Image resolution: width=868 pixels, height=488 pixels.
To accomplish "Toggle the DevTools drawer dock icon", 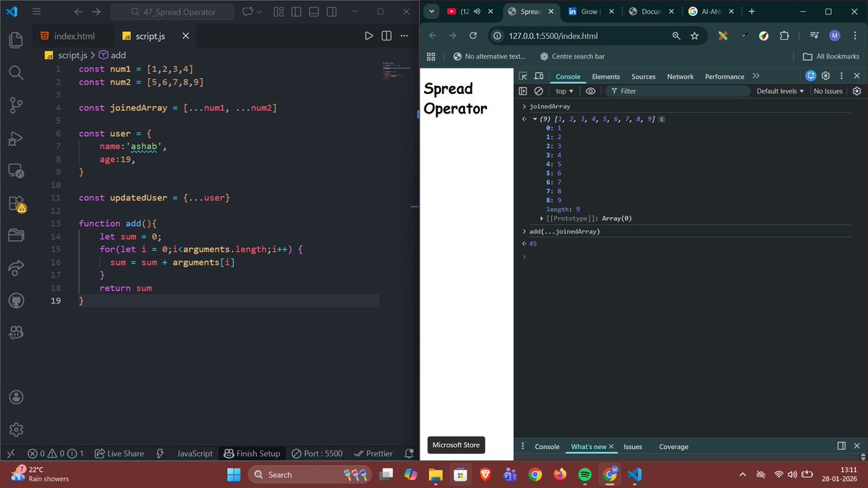I will pos(841,446).
